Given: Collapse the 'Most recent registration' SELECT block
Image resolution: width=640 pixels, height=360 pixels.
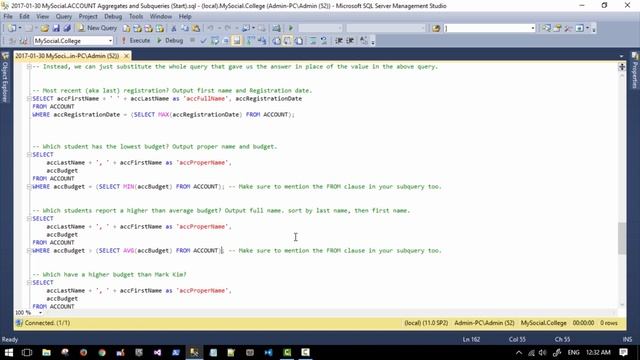Looking at the screenshot, I should [x=29, y=99].
